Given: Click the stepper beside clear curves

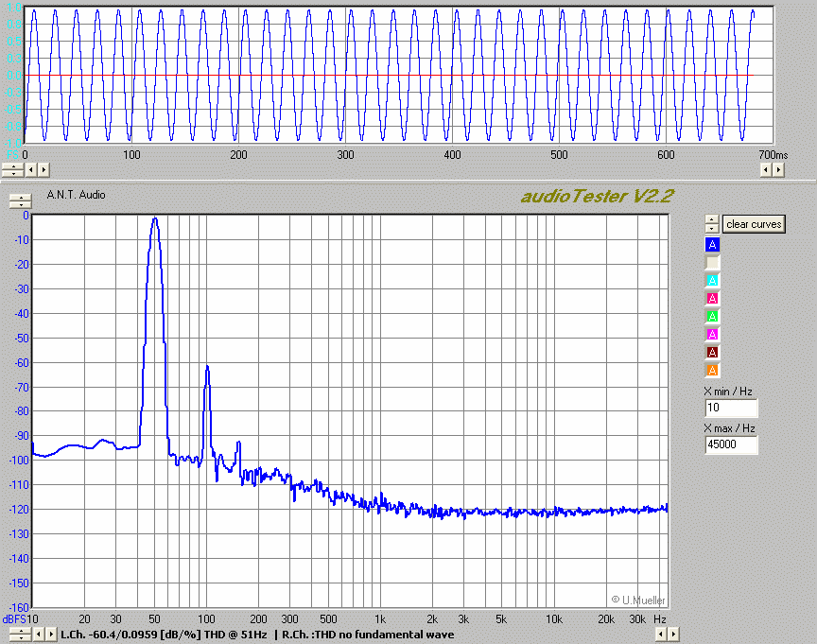Looking at the screenshot, I should point(711,224).
